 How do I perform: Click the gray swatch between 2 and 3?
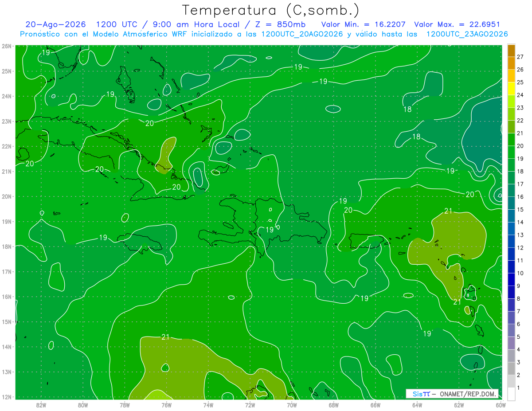click(511, 368)
